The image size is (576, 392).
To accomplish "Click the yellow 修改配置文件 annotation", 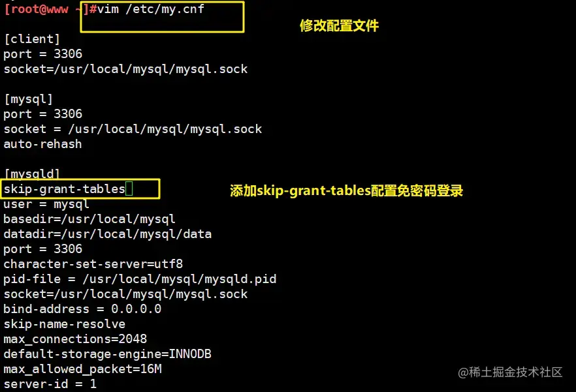I will [339, 25].
